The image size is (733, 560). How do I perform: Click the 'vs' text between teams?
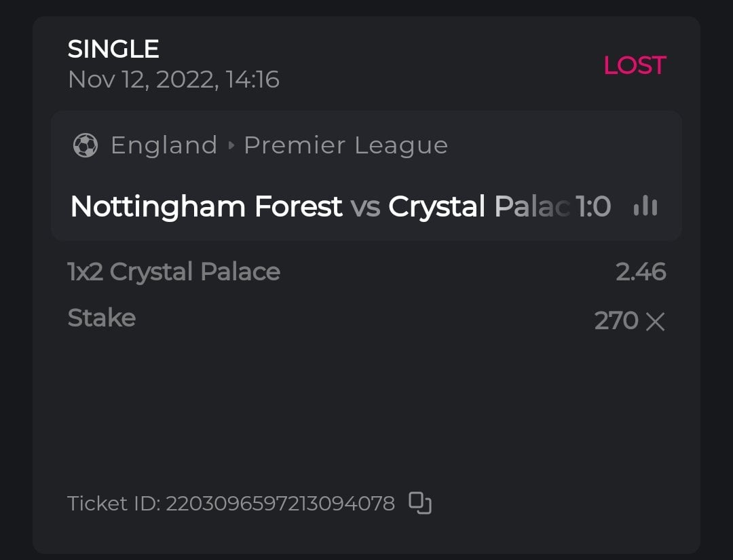point(365,206)
